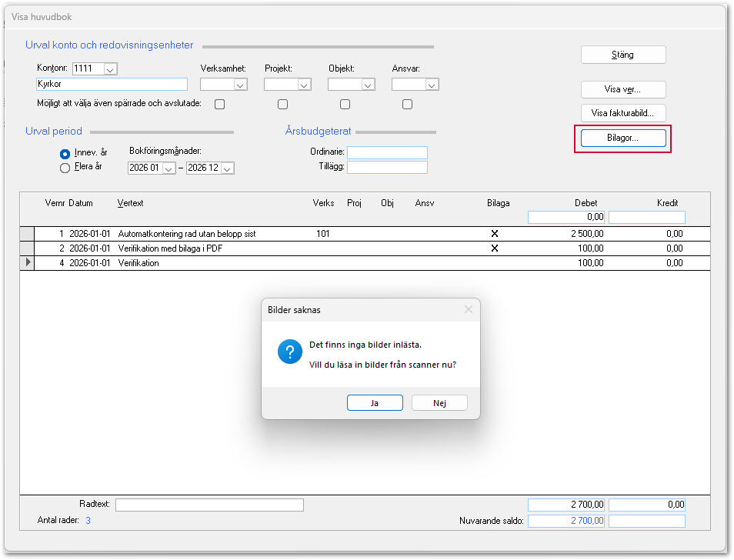Click the Radtext input field
Screen dimensions: 734x560
(209, 505)
